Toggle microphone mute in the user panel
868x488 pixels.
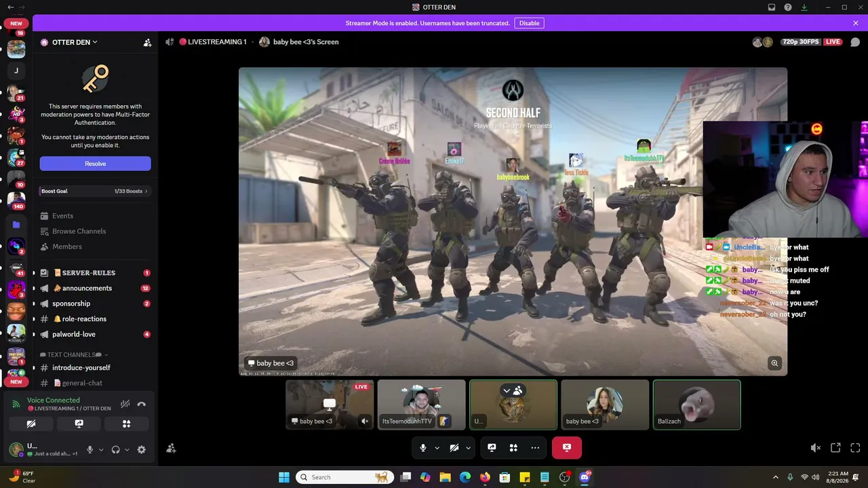90,449
